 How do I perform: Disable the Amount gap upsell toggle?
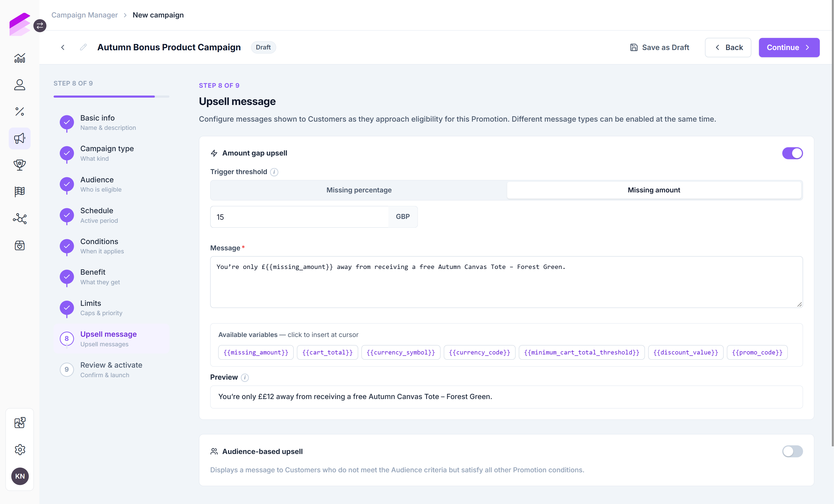pos(792,153)
